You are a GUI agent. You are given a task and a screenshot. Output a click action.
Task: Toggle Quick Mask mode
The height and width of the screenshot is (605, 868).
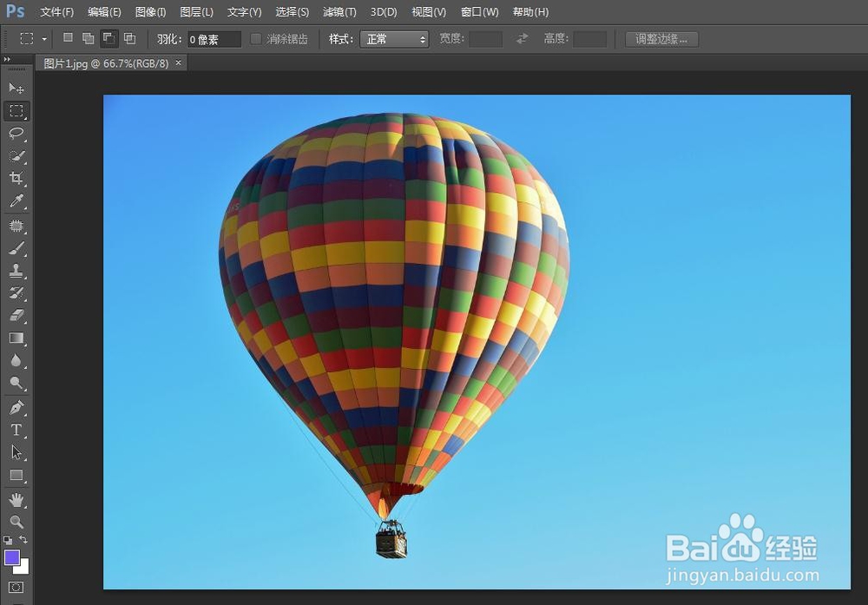point(16,588)
